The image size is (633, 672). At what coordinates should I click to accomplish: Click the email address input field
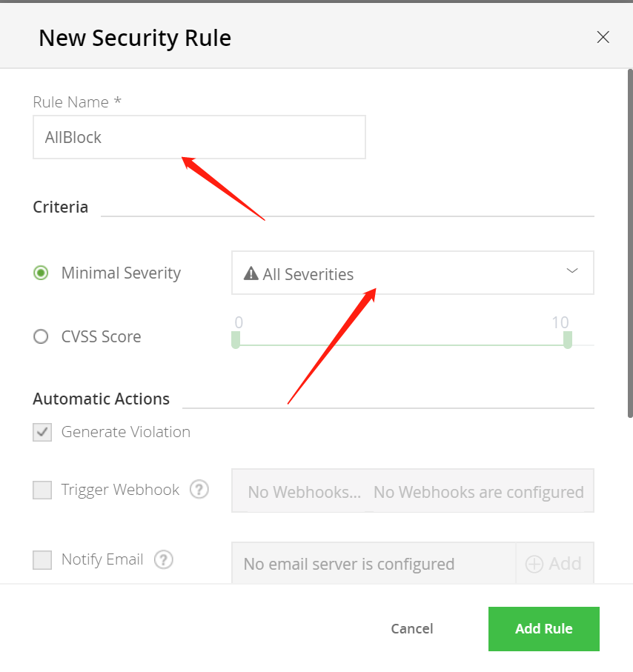[374, 564]
